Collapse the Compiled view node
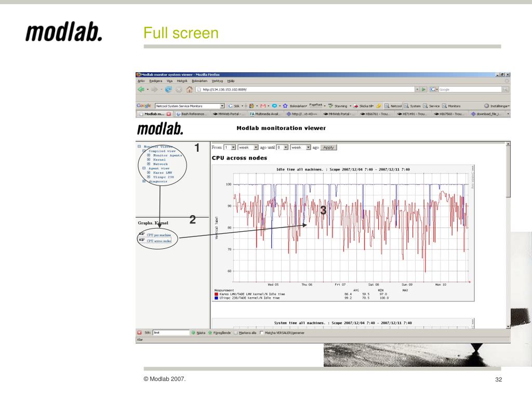Screen dimensions: 532x399 144,151
